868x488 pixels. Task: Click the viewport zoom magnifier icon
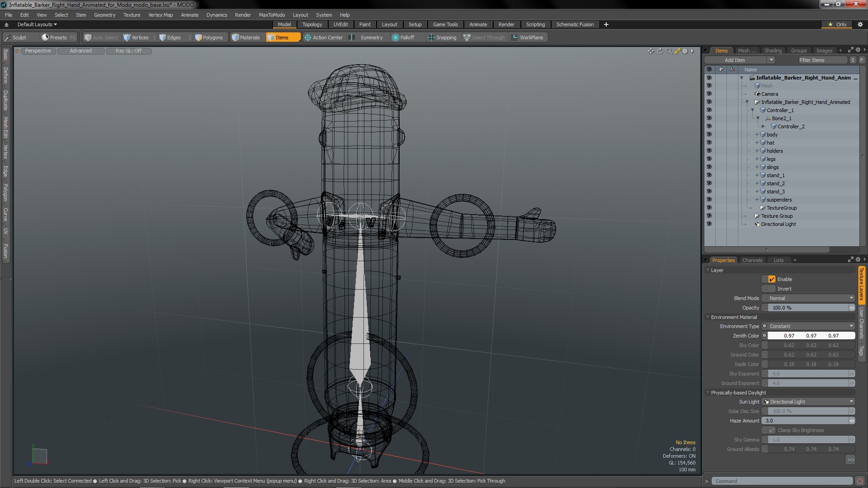click(669, 51)
